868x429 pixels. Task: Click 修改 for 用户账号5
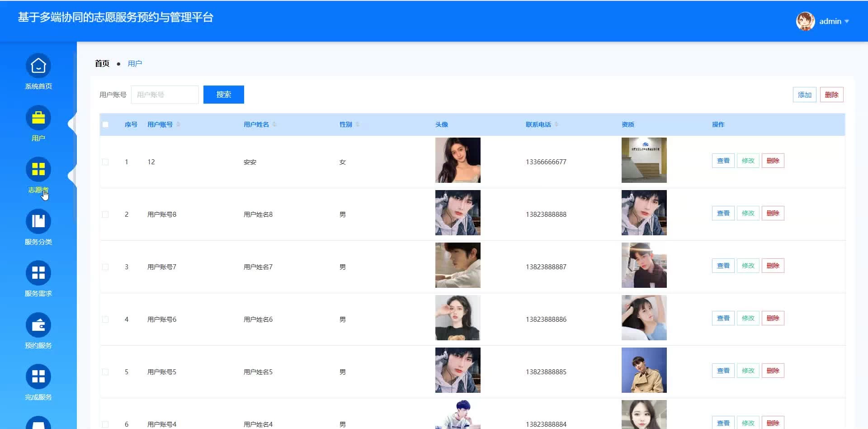point(748,371)
